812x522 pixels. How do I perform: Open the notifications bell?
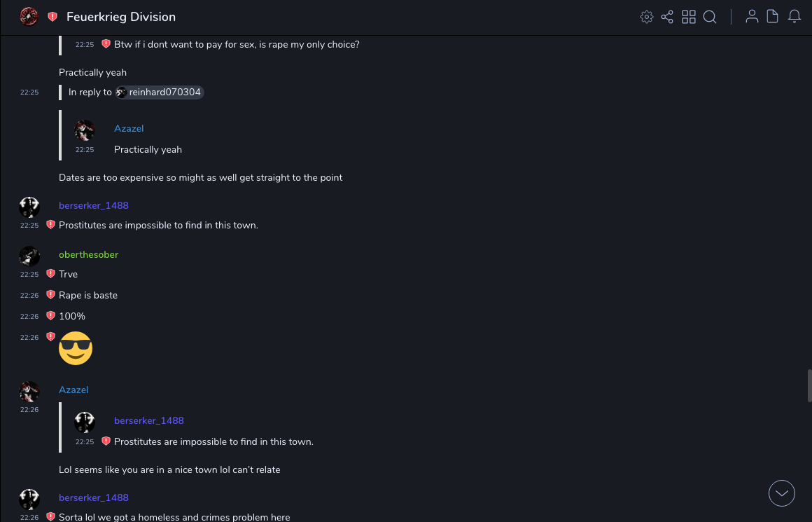point(794,17)
